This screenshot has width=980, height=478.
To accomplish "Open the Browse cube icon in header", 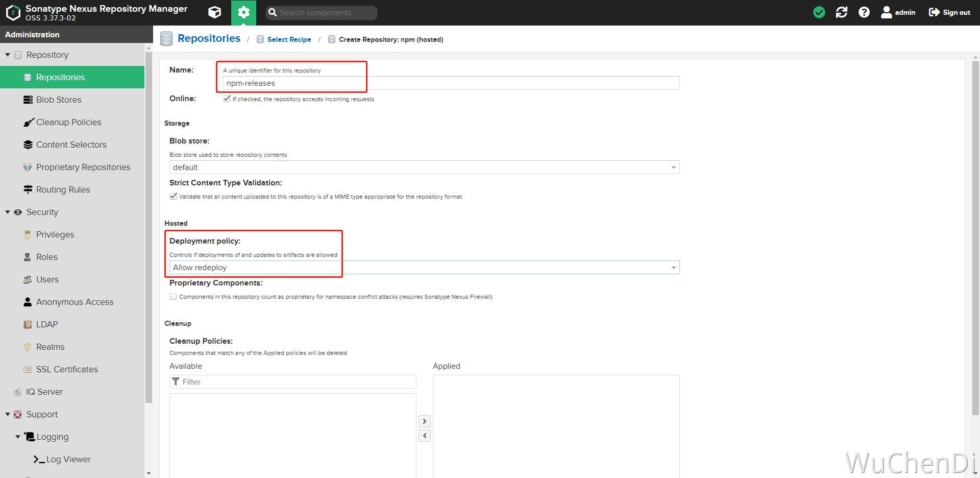I will point(215,12).
